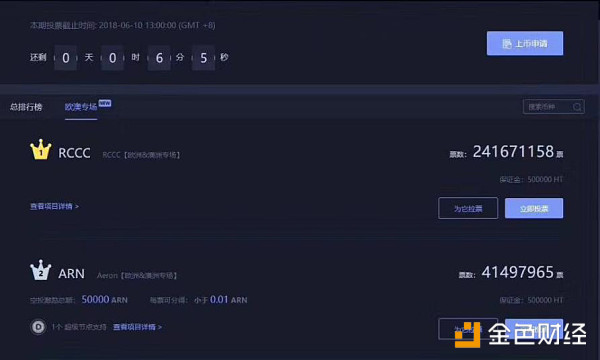This screenshot has height=360, width=600.
Task: Click the seconds countdown digit 5
Action: [x=204, y=58]
